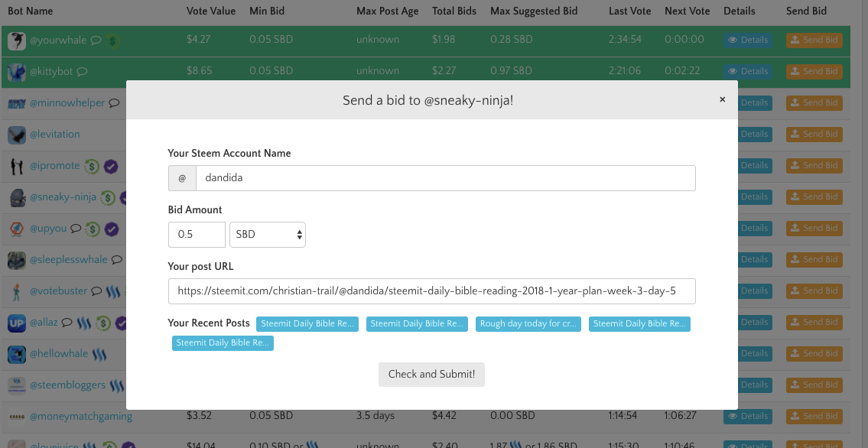Click @ipromote purple verified badge

111,166
